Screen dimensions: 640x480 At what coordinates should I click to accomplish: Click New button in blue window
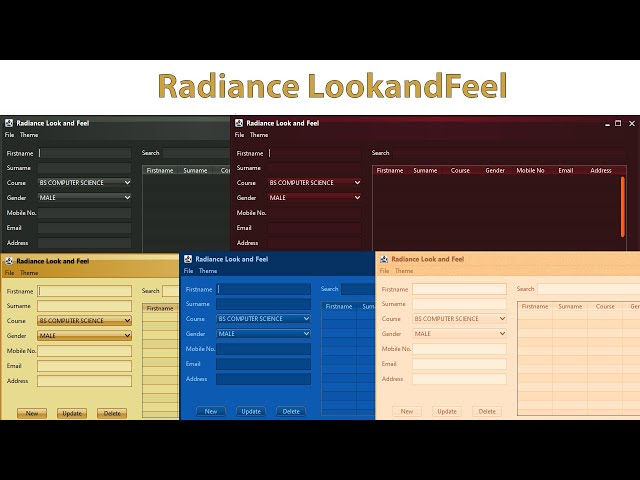coord(211,411)
